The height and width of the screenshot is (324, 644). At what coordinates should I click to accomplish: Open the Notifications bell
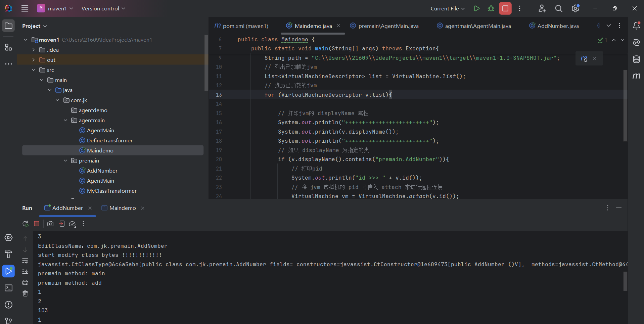point(636,26)
